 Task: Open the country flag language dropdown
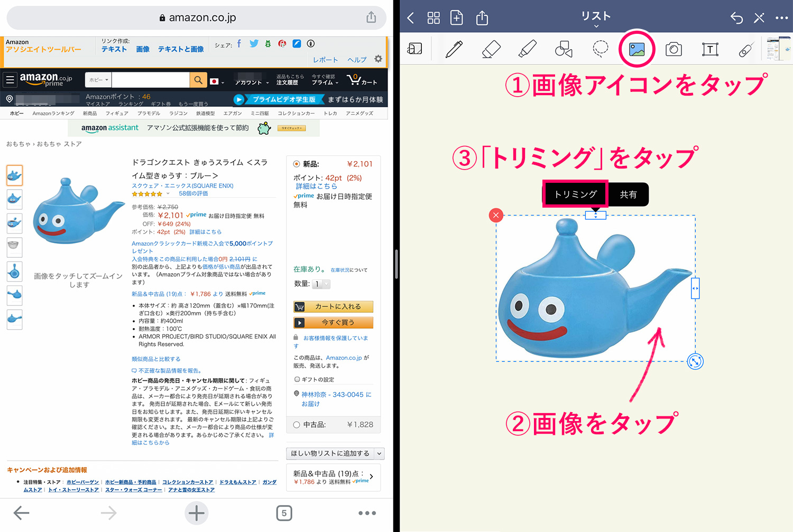pyautogui.click(x=217, y=81)
